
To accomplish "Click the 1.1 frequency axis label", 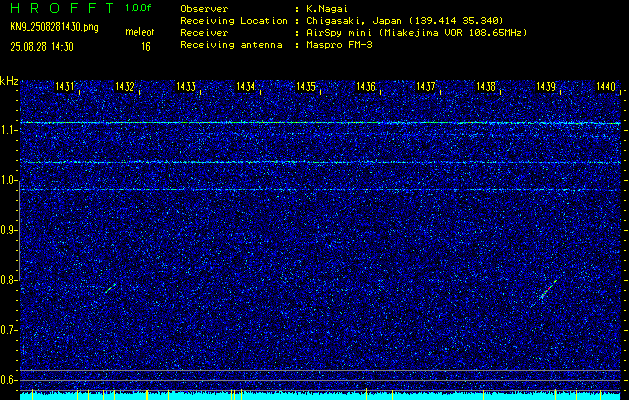I will coord(8,131).
